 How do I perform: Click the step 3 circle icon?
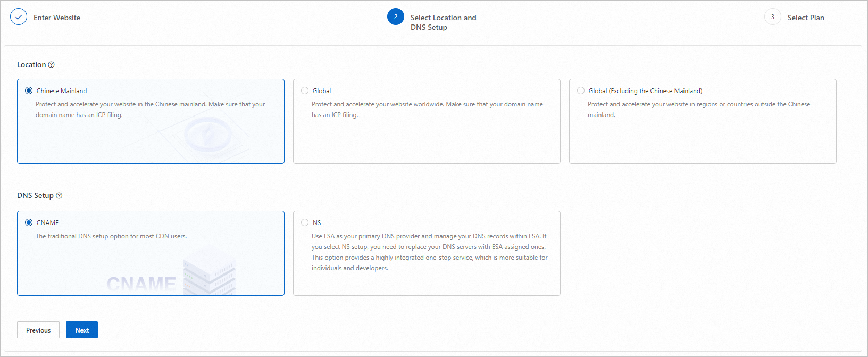pos(773,17)
